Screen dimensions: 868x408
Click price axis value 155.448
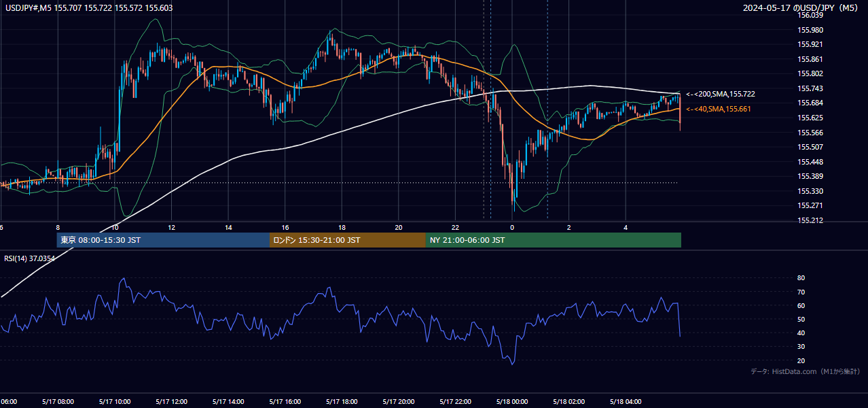point(810,162)
